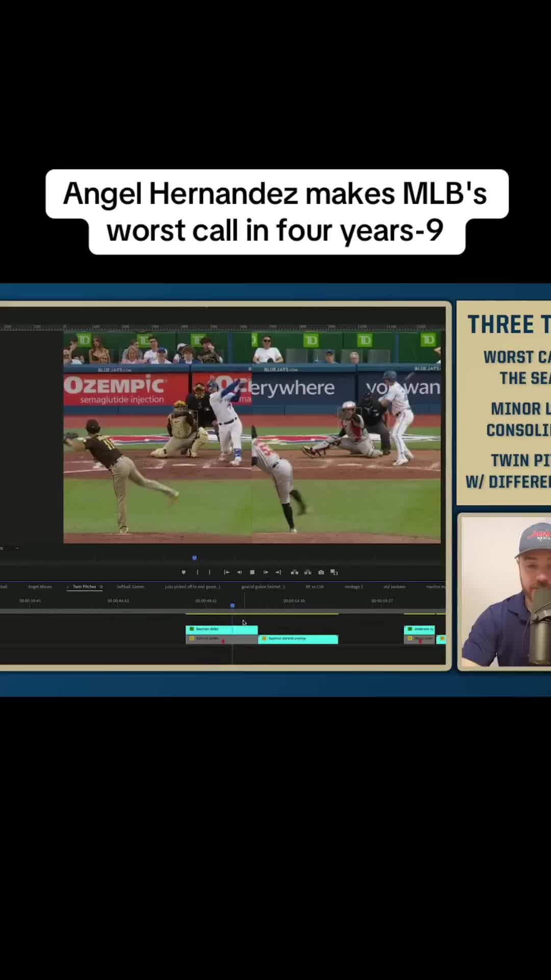Switch to the verdugo 2 sequence tab
The height and width of the screenshot is (980, 551).
(x=354, y=586)
